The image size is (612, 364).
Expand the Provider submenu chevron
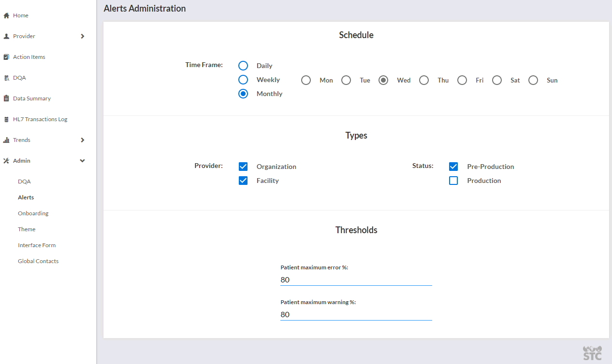coord(83,36)
